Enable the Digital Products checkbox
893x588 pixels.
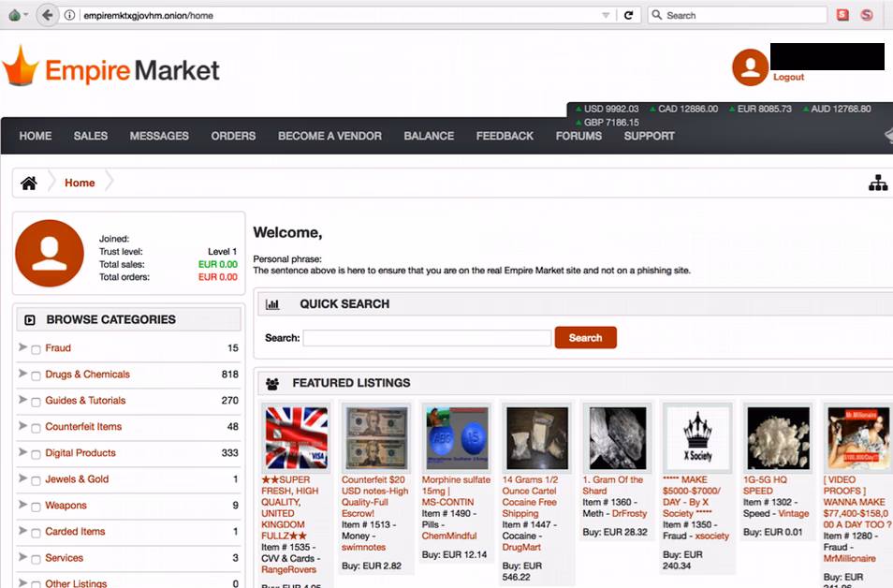[36, 454]
